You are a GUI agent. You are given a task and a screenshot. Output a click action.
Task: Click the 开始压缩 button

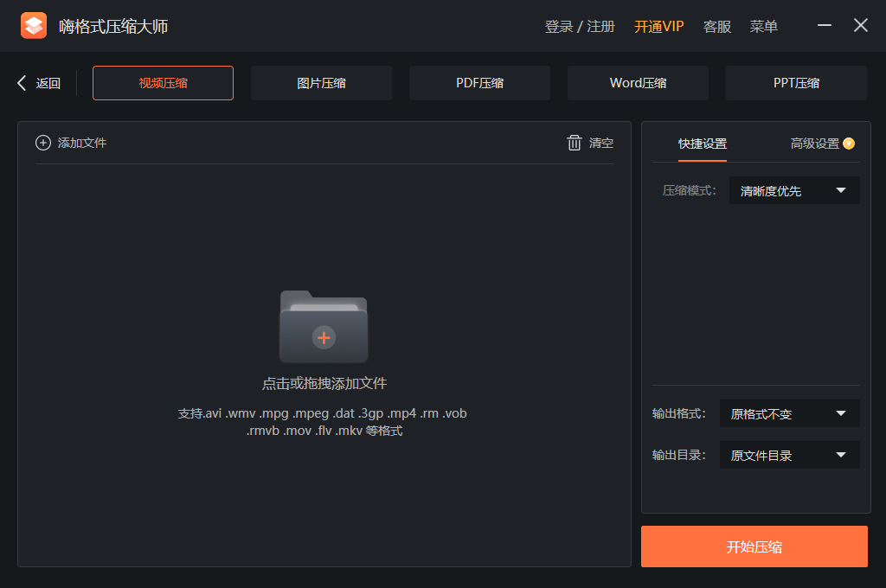click(x=754, y=546)
